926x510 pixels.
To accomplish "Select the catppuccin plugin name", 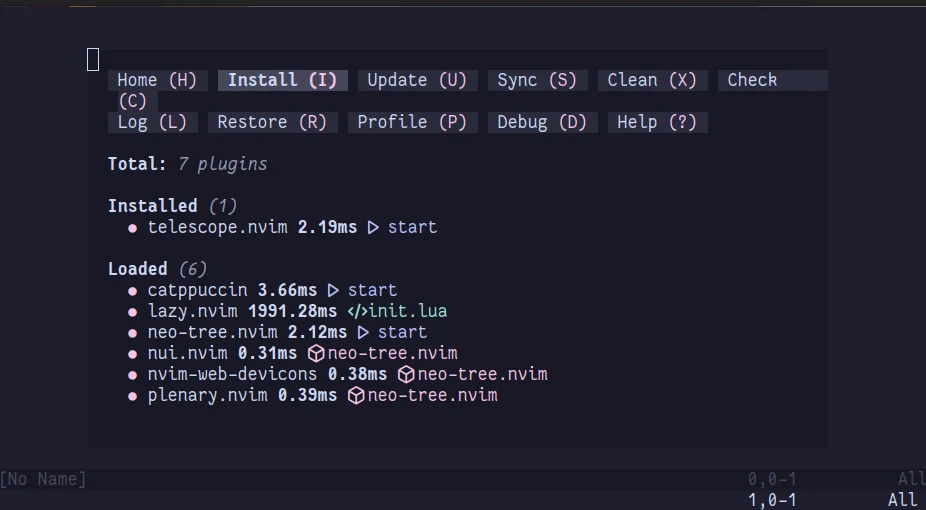I will tap(197, 290).
